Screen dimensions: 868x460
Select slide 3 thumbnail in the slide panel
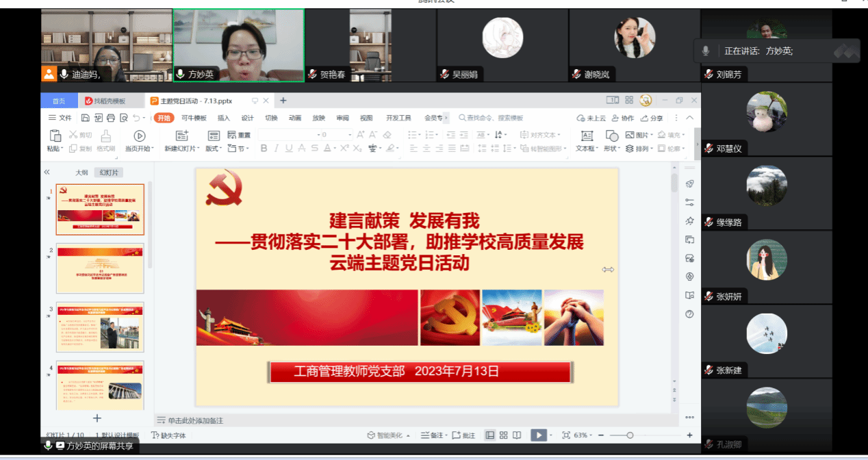100,327
